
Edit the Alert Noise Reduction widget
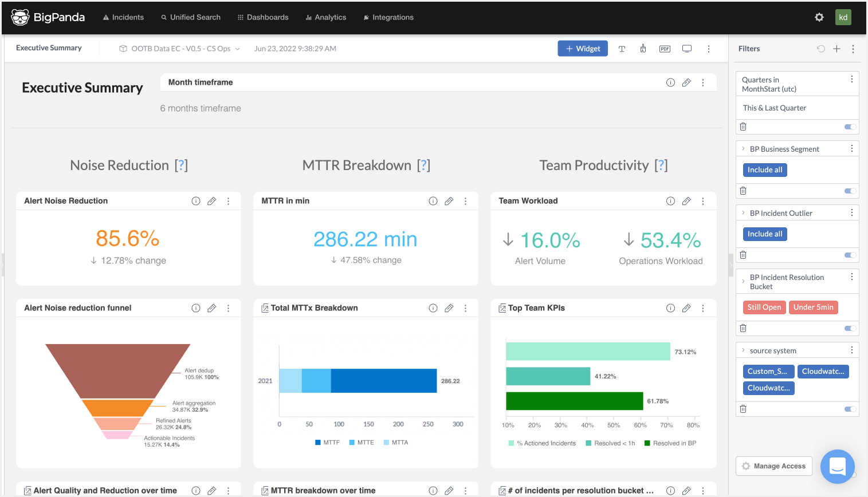(x=211, y=201)
